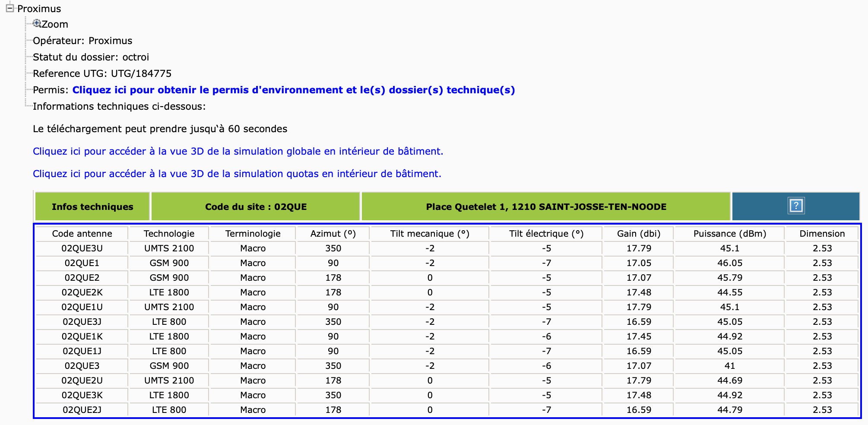
Task: Collapse the Proximus tree node
Action: tap(10, 8)
